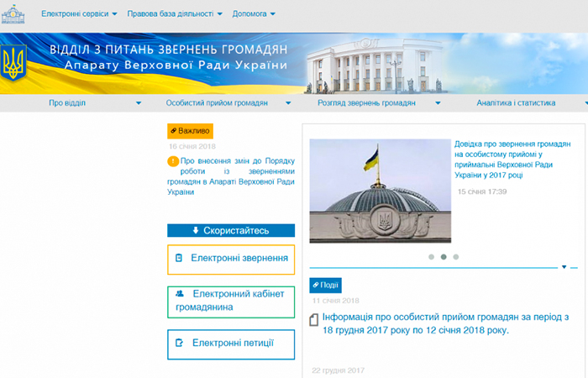Click the banner subtitle Апарату Верховної Ради України
This screenshot has width=588, height=378.
tap(176, 66)
